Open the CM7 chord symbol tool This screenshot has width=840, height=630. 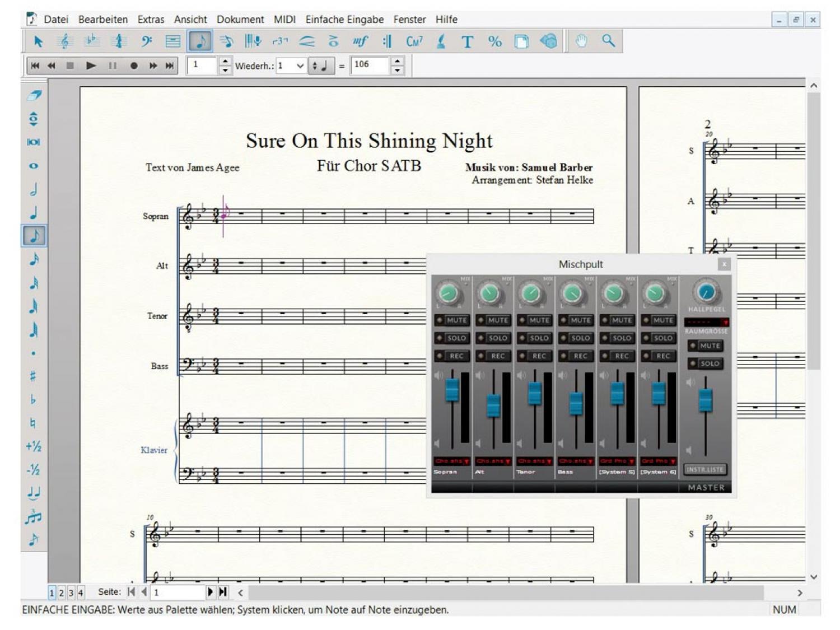pos(414,41)
